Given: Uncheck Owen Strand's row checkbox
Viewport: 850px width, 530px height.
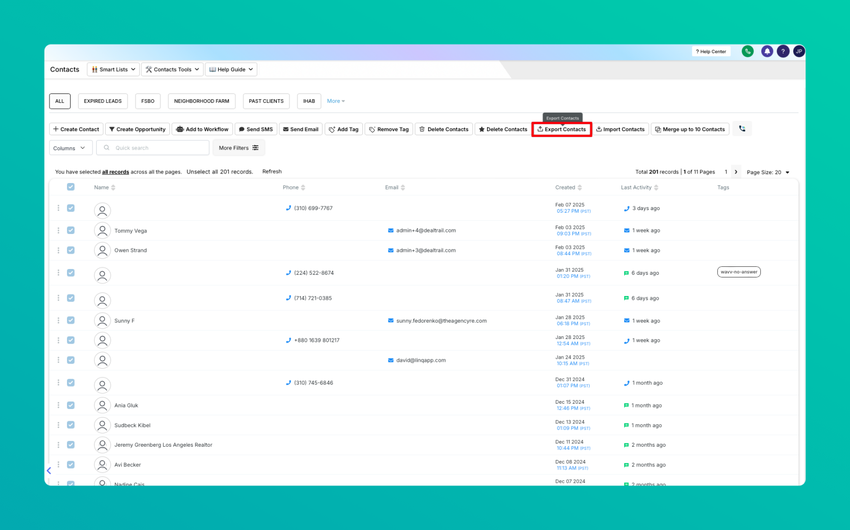Looking at the screenshot, I should [70, 250].
